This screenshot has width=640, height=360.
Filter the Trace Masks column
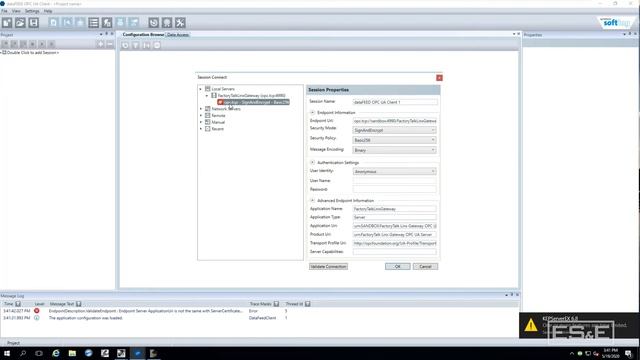pos(276,304)
